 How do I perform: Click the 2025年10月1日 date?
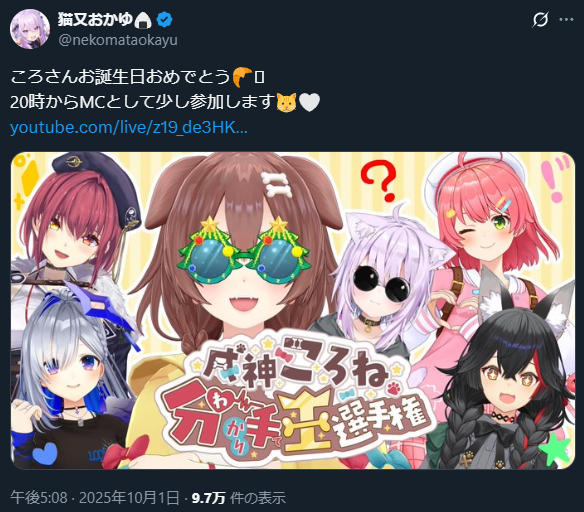tap(129, 497)
